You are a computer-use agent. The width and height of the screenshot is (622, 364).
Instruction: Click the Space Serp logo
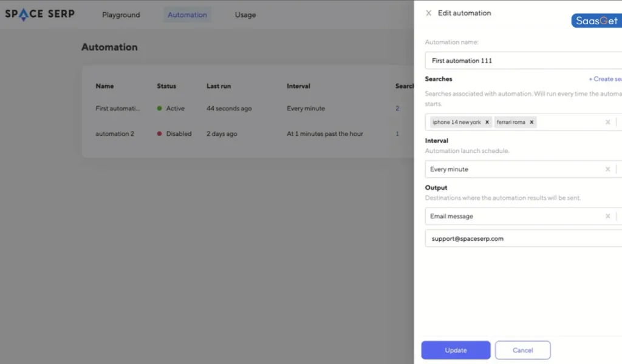pos(39,15)
